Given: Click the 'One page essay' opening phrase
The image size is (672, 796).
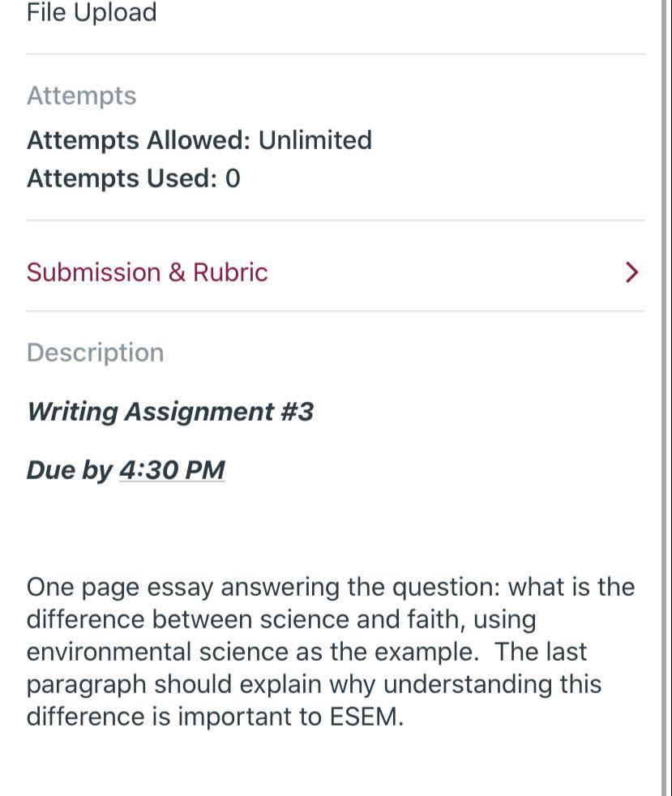Looking at the screenshot, I should (120, 588).
